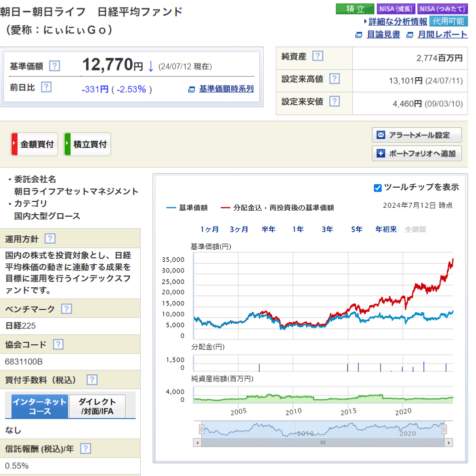Screen dimensions: 476x476
Task: Open help icon next to 信託報酬
Action: click(x=86, y=448)
